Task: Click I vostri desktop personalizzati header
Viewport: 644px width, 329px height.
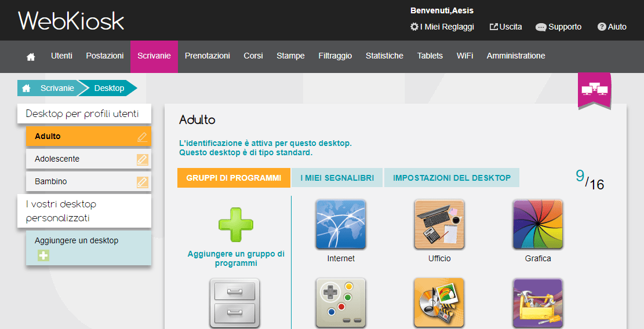Action: coord(84,211)
